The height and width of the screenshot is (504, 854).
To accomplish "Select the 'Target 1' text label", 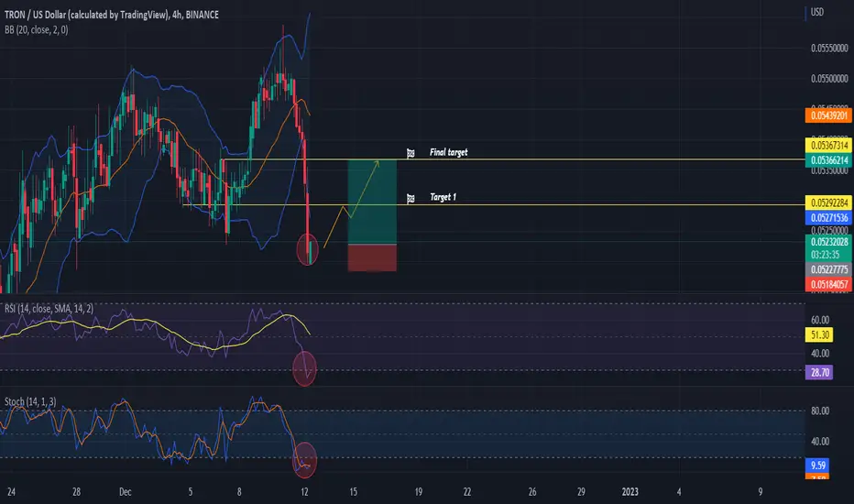I will [443, 197].
